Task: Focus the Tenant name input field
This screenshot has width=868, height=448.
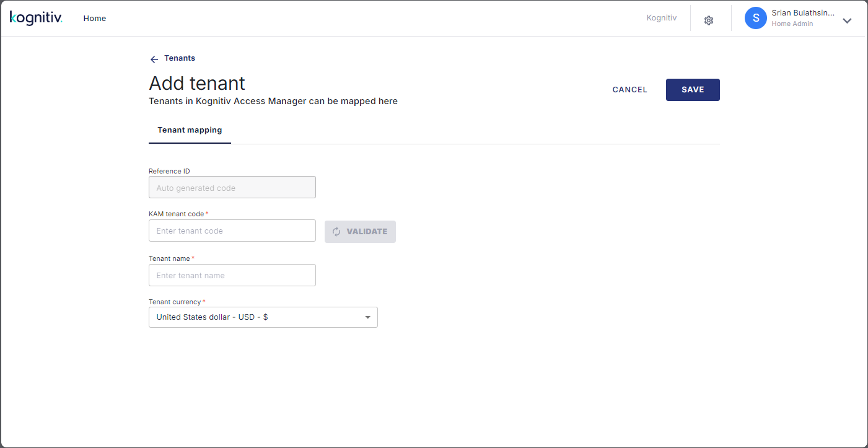Action: pyautogui.click(x=232, y=275)
